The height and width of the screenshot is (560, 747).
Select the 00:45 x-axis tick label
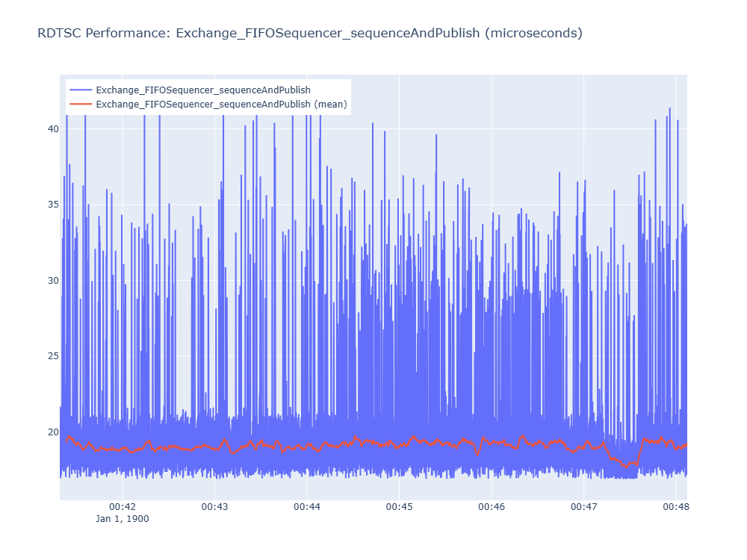399,507
